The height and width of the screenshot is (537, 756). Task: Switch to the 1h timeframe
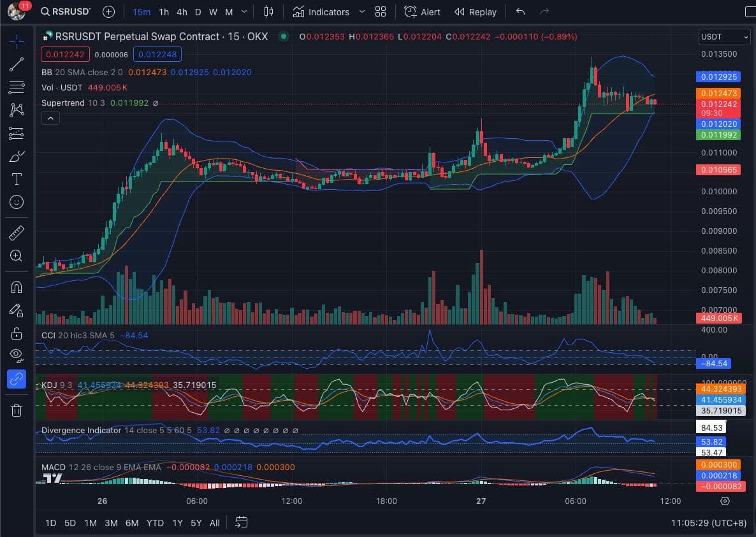tap(164, 12)
